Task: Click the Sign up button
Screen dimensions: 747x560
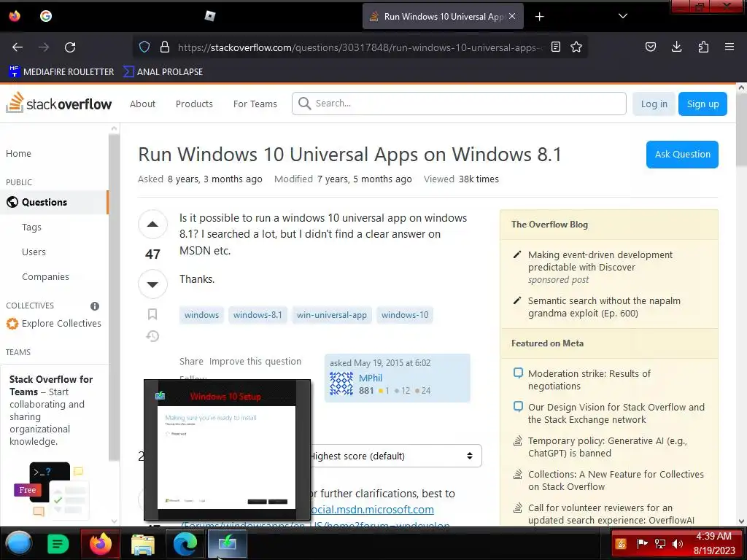Action: point(703,104)
